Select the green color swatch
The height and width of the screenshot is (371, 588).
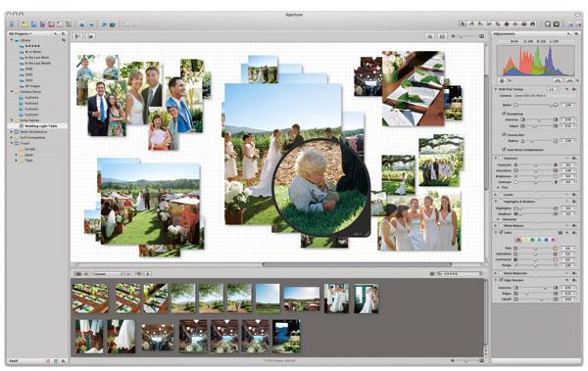[532, 240]
